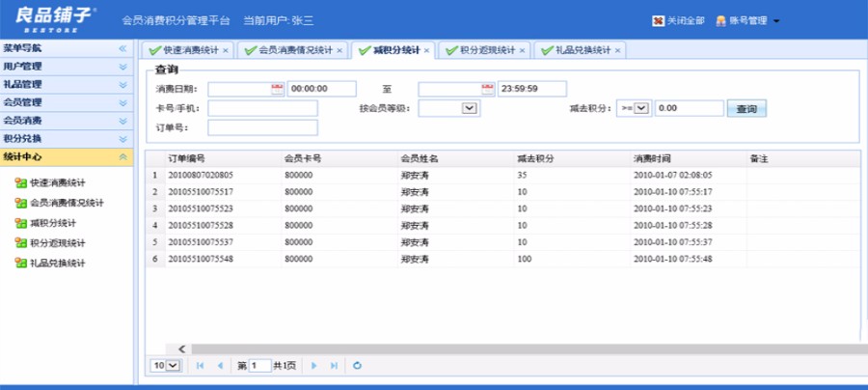This screenshot has width=868, height=390.
Task: Click the 订单号 input field
Action: pos(263,127)
